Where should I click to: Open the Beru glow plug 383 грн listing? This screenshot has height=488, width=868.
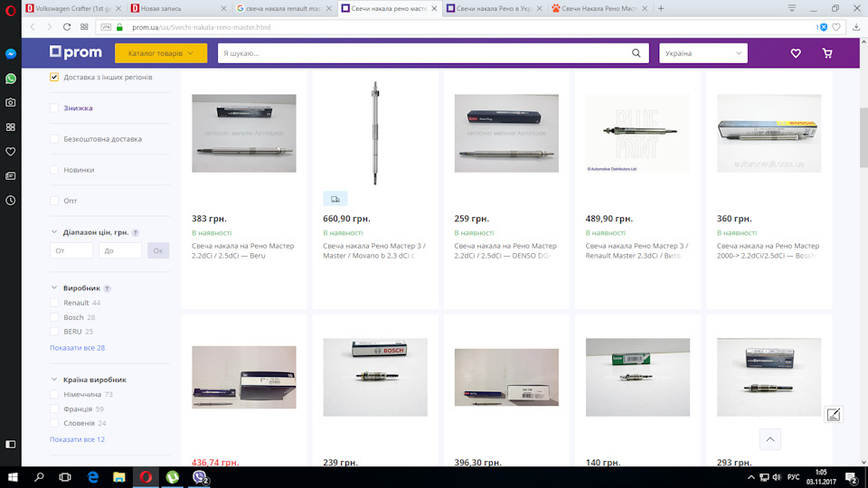coord(243,250)
